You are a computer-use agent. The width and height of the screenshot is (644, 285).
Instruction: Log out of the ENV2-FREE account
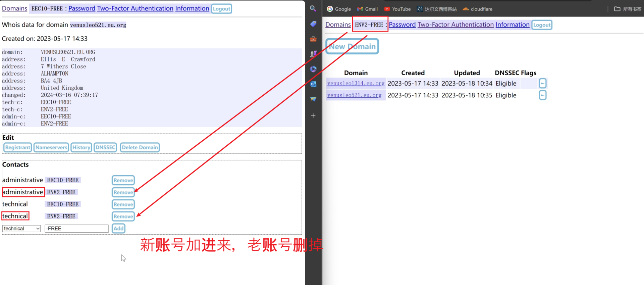click(x=542, y=25)
